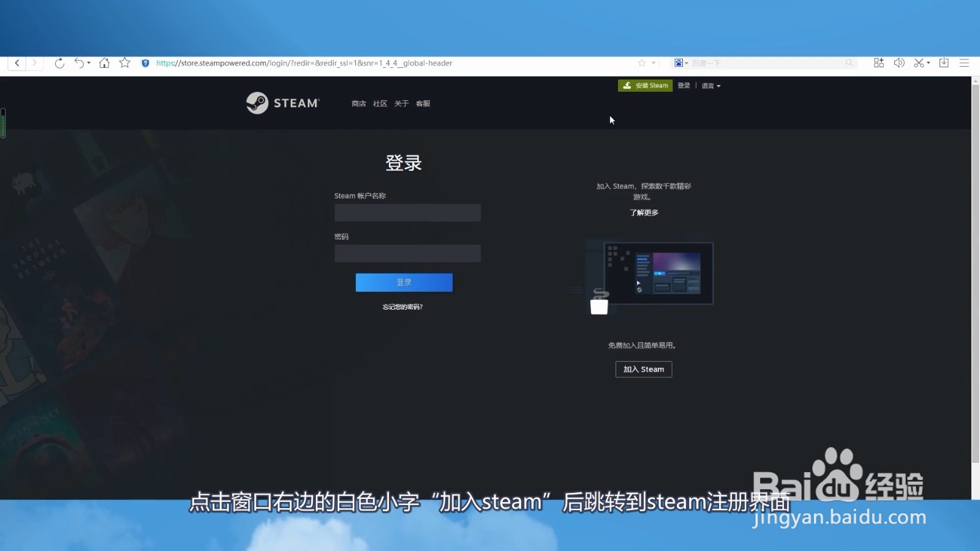
Task: Bookmark this page with the address bar star
Action: [x=642, y=63]
